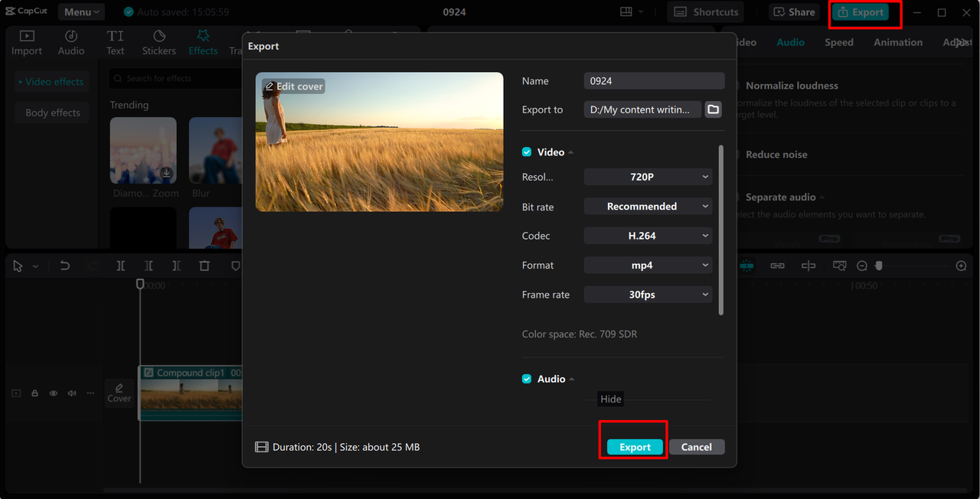The height and width of the screenshot is (499, 980).
Task: Download the Diamond Zoom effect
Action: (x=166, y=173)
